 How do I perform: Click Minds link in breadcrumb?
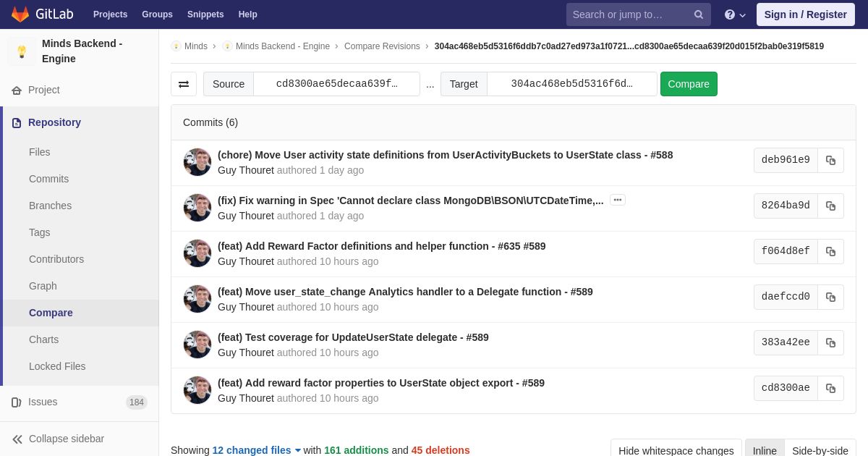click(x=196, y=46)
